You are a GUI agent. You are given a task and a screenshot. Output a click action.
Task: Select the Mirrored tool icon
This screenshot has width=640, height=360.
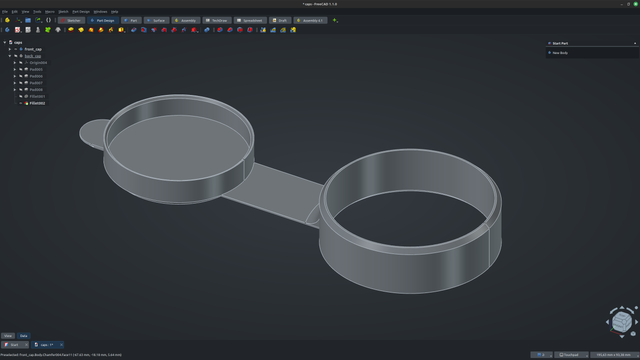point(263,30)
